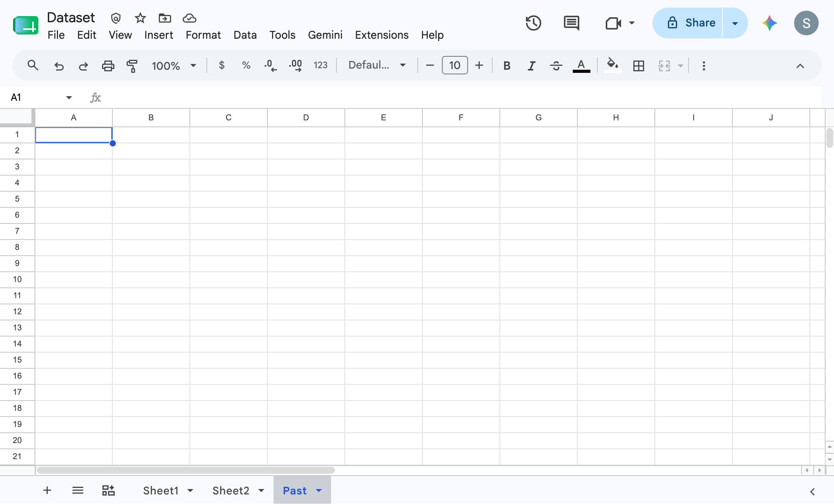Move the document to a folder
Image resolution: width=834 pixels, height=504 pixels.
[x=165, y=18]
